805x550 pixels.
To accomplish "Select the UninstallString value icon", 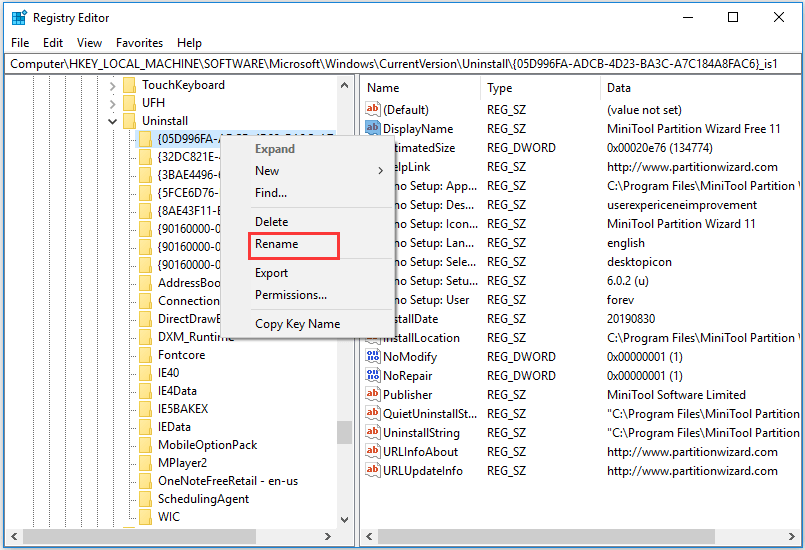I will [373, 433].
